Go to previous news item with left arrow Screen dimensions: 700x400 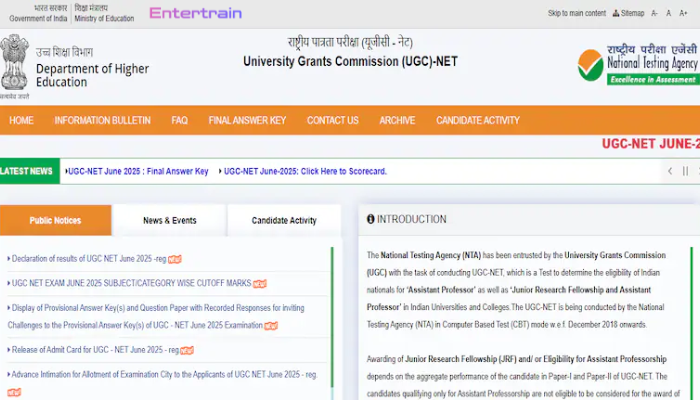tap(670, 171)
